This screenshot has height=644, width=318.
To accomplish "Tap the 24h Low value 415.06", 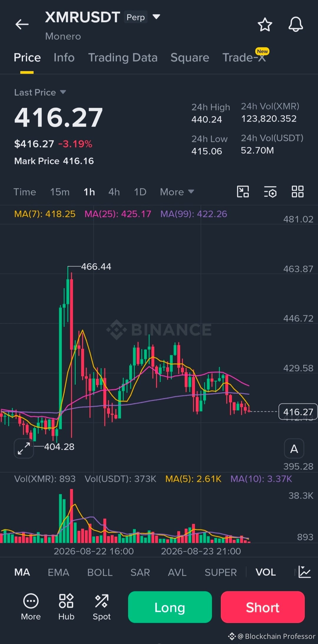I will pos(207,151).
